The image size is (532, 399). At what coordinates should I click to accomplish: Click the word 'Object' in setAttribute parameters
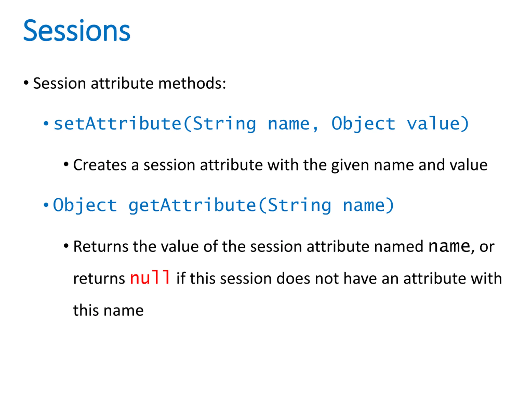(x=363, y=124)
